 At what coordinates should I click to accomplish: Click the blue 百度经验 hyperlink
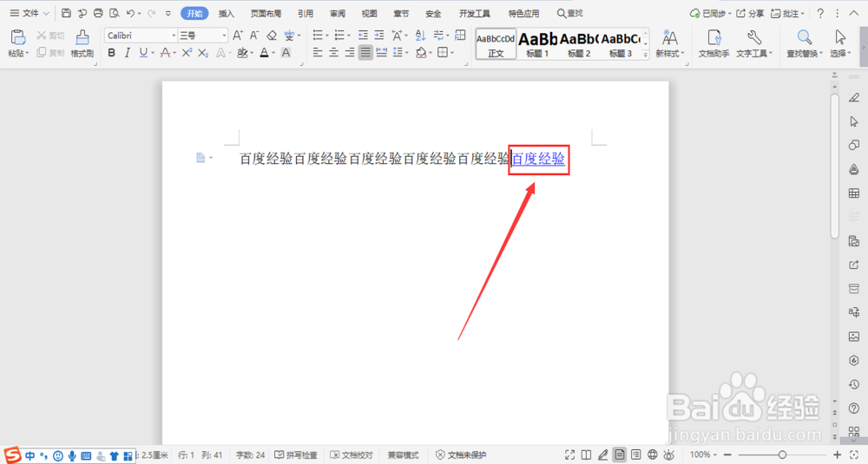pyautogui.click(x=538, y=159)
